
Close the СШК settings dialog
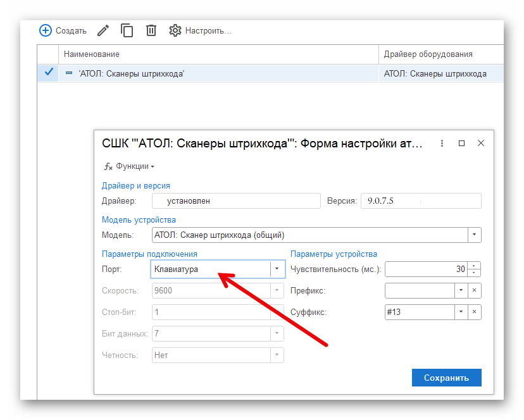481,143
